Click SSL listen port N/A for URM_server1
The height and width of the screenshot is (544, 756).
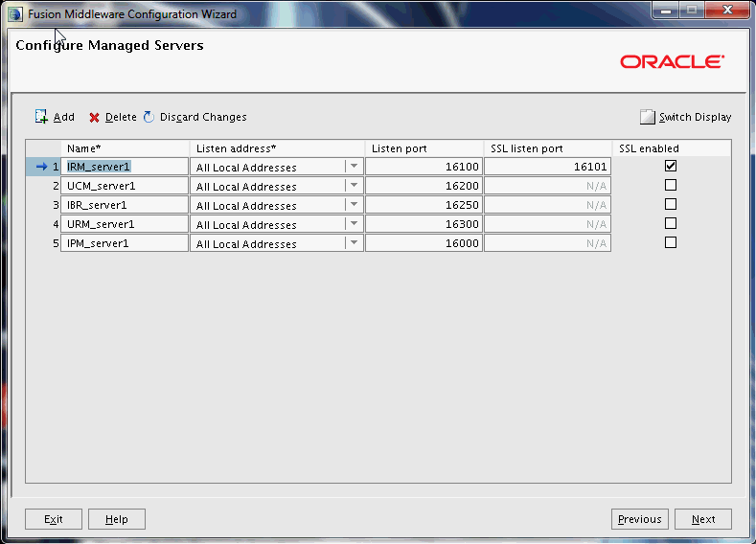coord(548,224)
